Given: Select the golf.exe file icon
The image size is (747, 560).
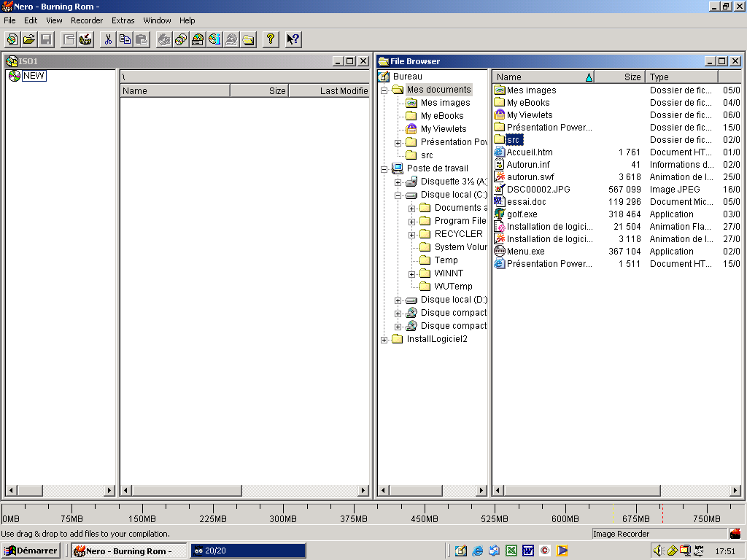Looking at the screenshot, I should point(499,214).
